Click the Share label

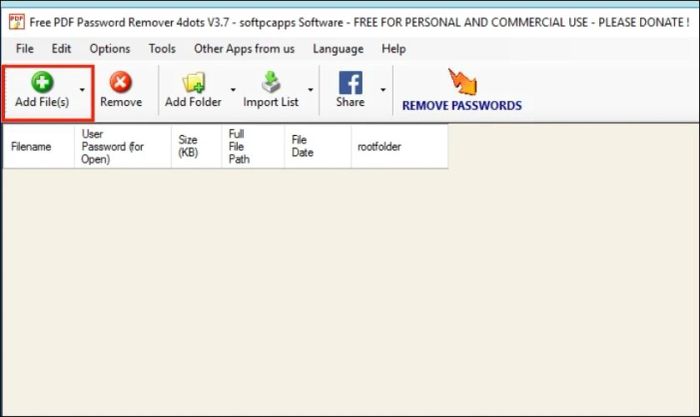pyautogui.click(x=350, y=102)
